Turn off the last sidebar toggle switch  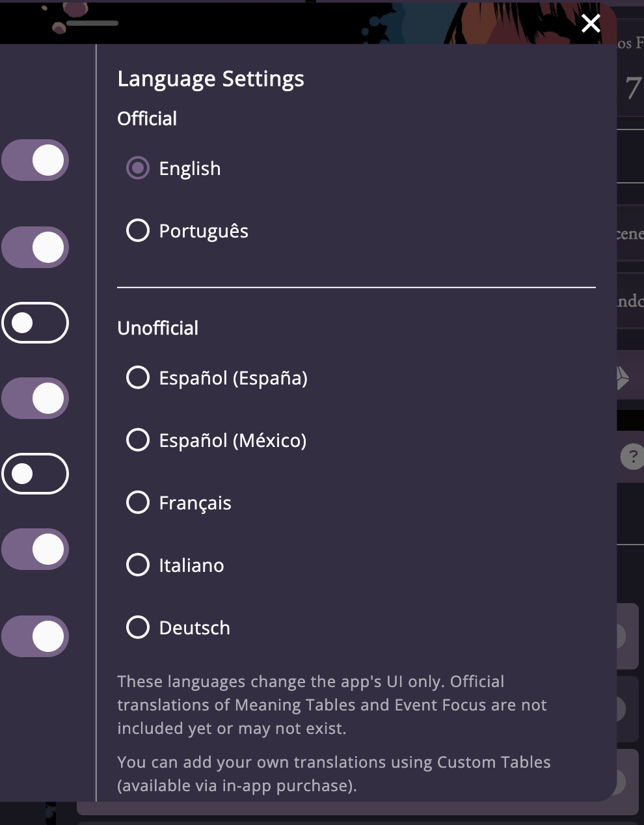(x=35, y=636)
